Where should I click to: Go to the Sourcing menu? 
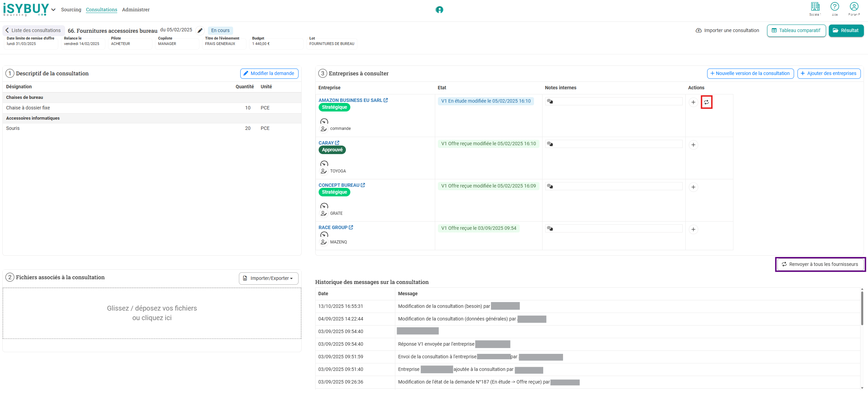71,10
